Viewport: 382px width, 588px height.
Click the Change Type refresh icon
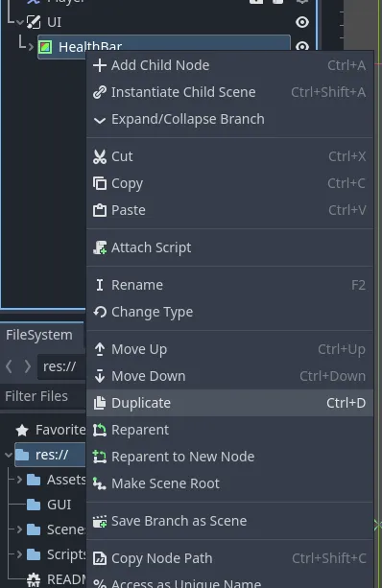pos(100,312)
